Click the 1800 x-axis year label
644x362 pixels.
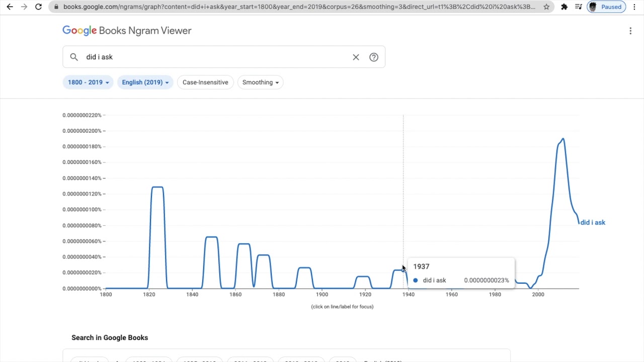106,295
